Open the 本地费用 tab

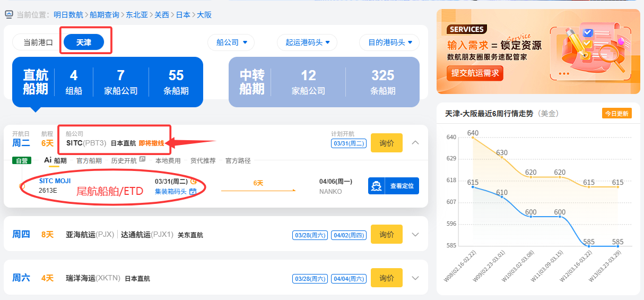pyautogui.click(x=168, y=160)
